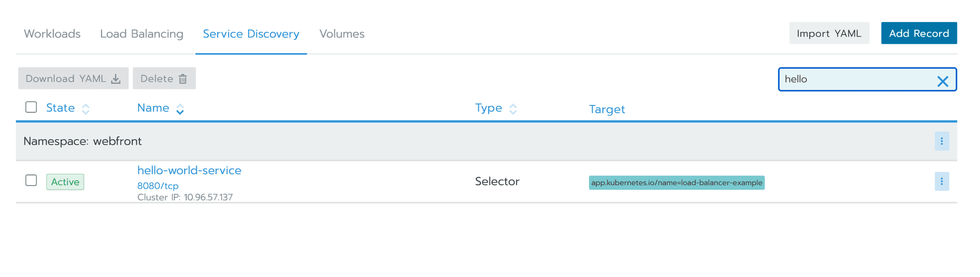Open the hello-world-service link
Image resolution: width=980 pixels, height=277 pixels.
[189, 170]
